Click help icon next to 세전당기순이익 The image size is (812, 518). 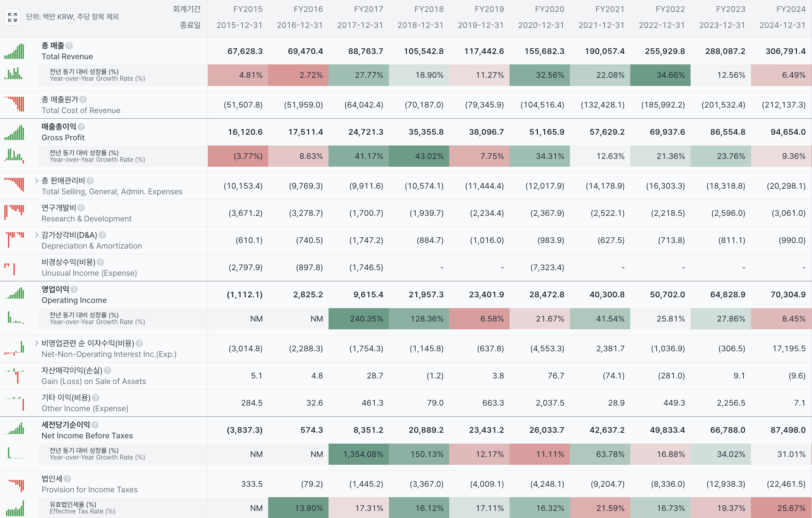pyautogui.click(x=95, y=425)
